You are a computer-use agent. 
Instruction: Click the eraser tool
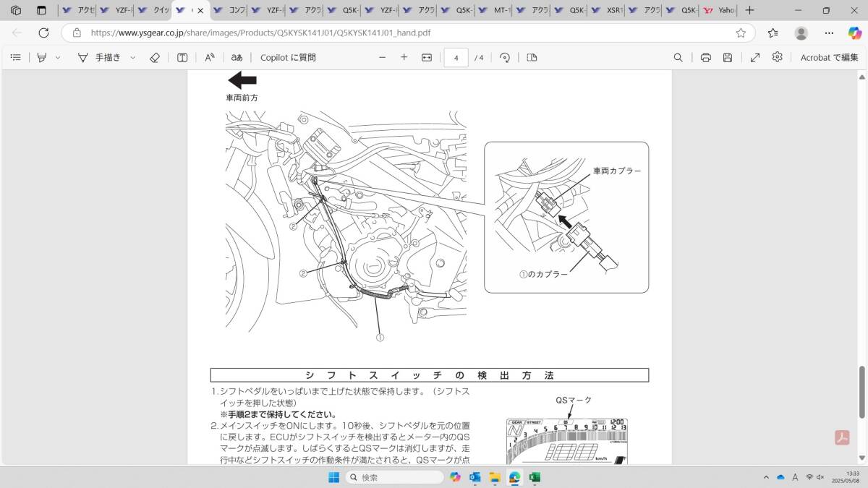tap(154, 57)
